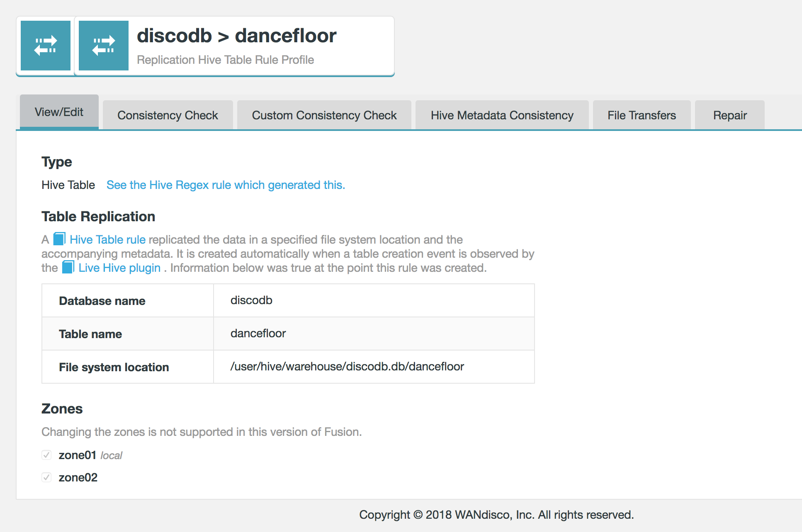Click the Type section heading
The height and width of the screenshot is (532, 802).
[x=57, y=162]
